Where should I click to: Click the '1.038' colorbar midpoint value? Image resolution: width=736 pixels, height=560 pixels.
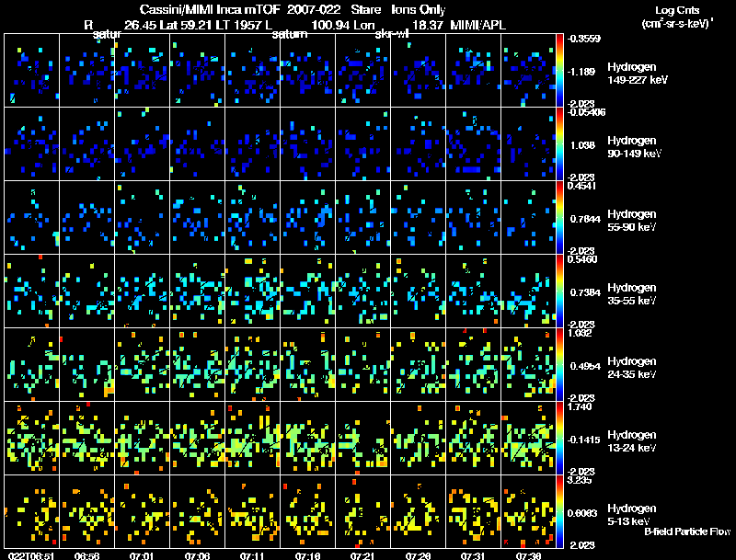point(583,145)
